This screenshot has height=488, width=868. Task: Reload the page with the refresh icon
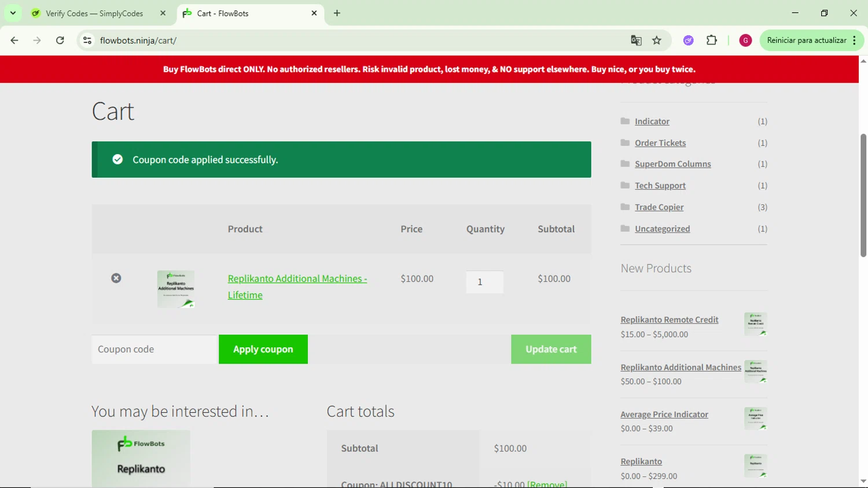click(x=60, y=41)
